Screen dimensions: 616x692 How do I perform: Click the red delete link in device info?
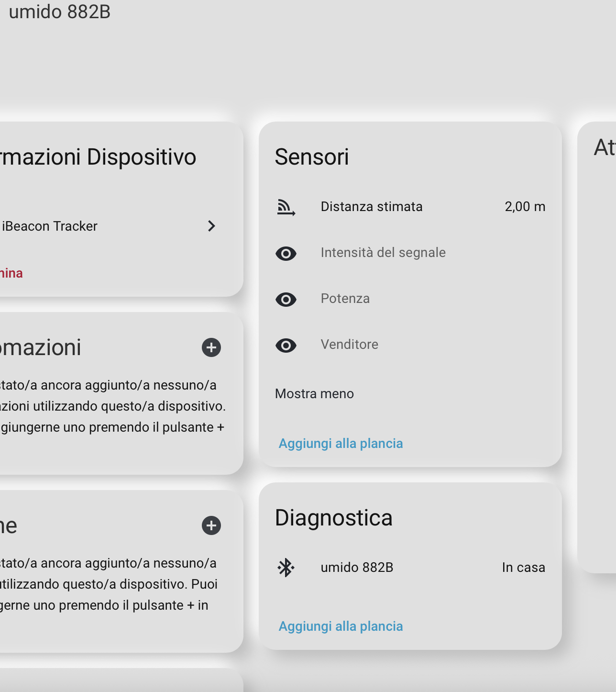point(11,273)
